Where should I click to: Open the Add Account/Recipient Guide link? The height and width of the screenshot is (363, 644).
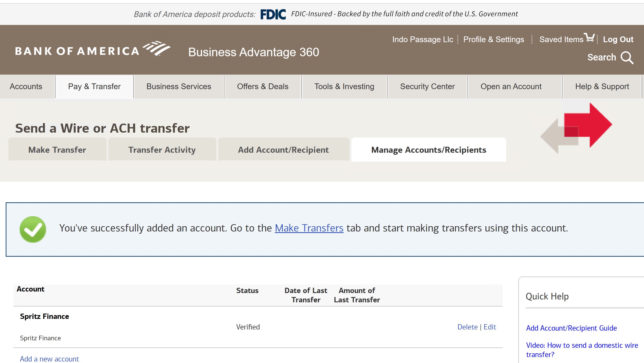click(571, 328)
